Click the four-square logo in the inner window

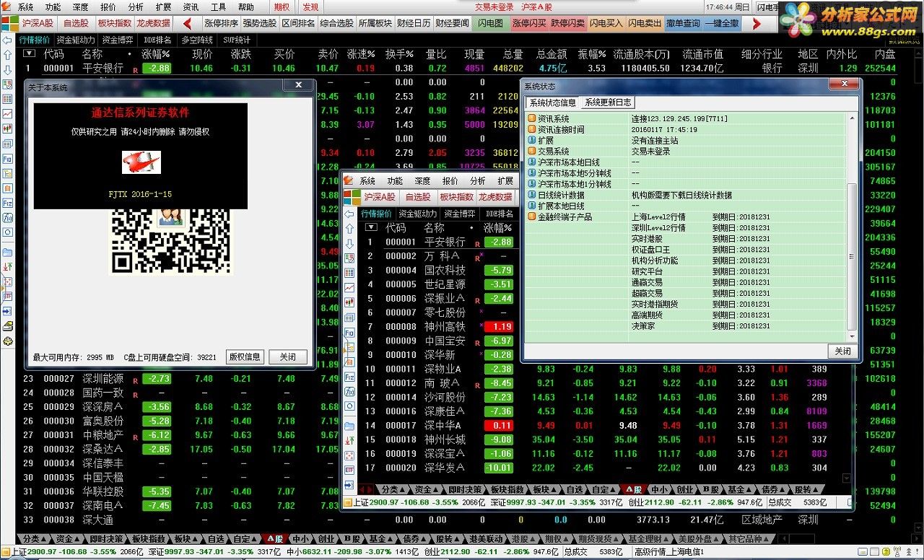pyautogui.click(x=352, y=197)
